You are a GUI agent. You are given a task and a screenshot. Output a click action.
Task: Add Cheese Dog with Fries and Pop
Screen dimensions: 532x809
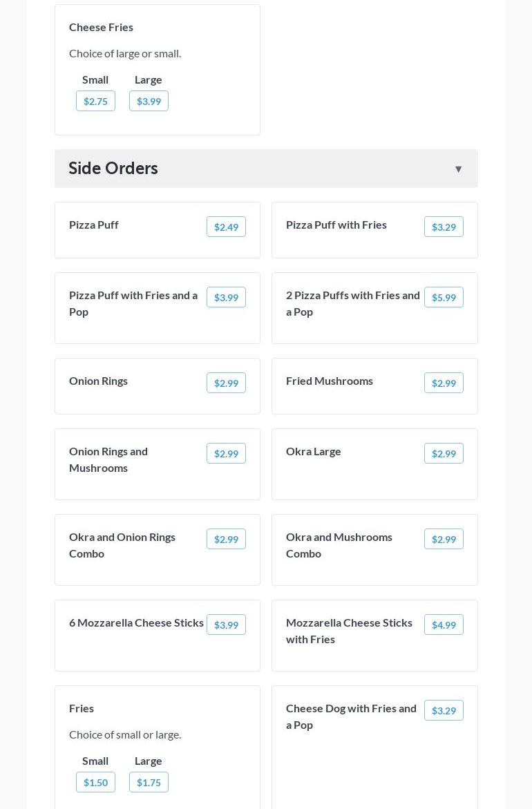444,711
